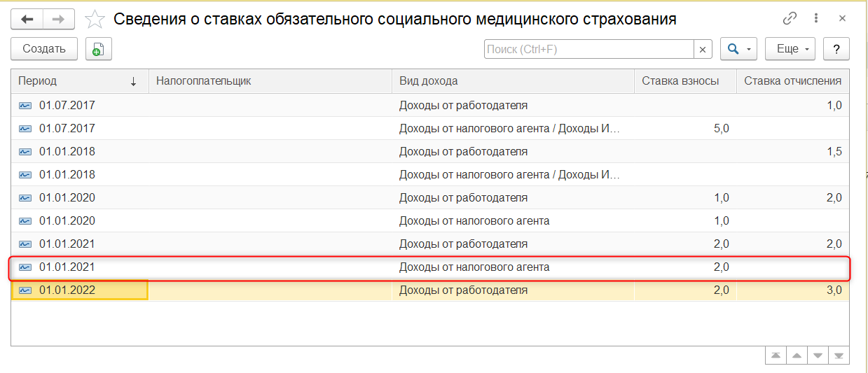This screenshot has height=373, width=868.
Task: Jump to last record arrow button
Action: tap(839, 356)
